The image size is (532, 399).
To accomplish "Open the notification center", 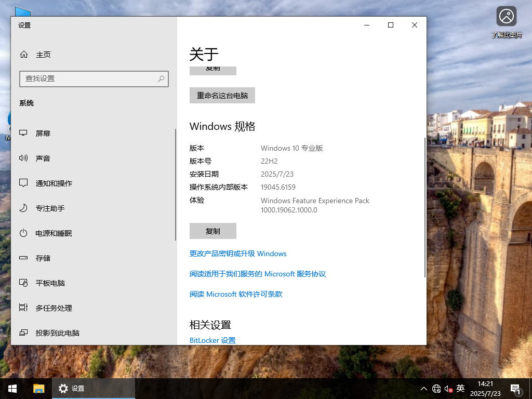I will pyautogui.click(x=516, y=388).
